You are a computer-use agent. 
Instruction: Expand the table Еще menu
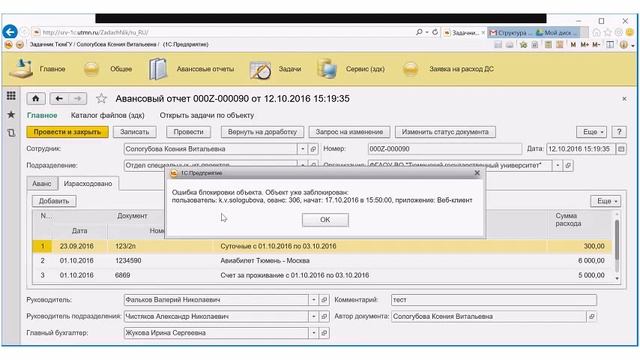pos(606,201)
